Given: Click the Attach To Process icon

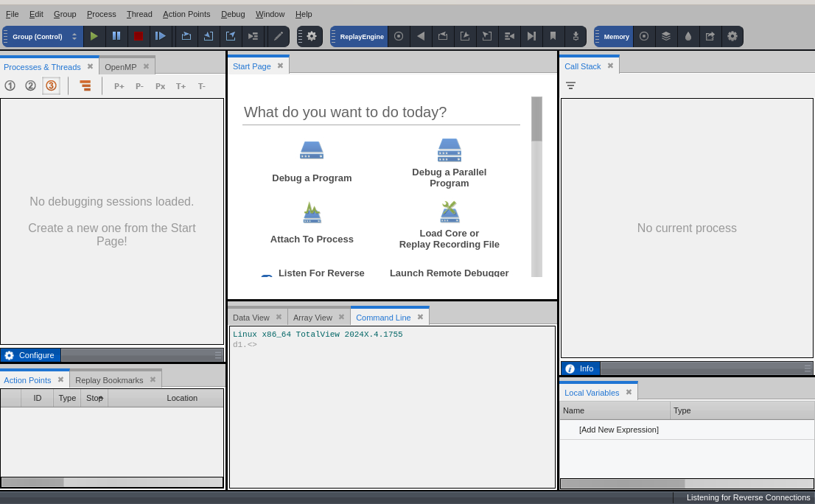Looking at the screenshot, I should [x=312, y=213].
